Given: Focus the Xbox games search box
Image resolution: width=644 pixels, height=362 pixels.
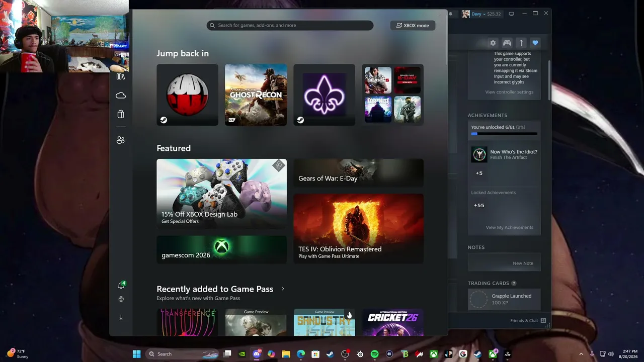Looking at the screenshot, I should (290, 25).
